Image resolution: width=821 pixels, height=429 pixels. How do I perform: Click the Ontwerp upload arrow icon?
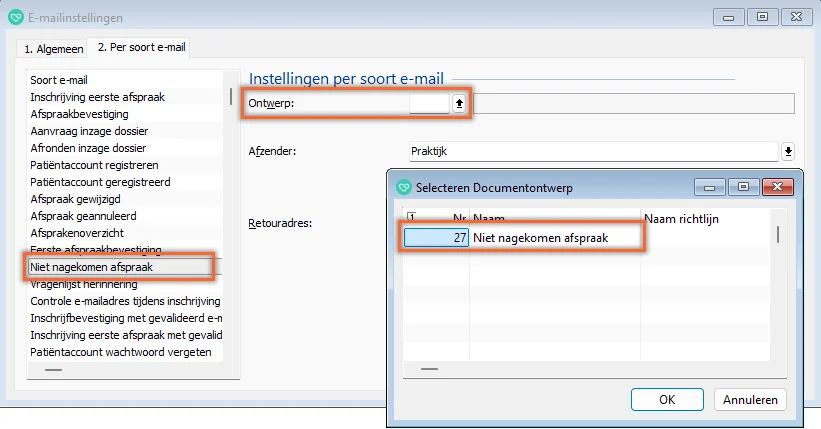[459, 103]
